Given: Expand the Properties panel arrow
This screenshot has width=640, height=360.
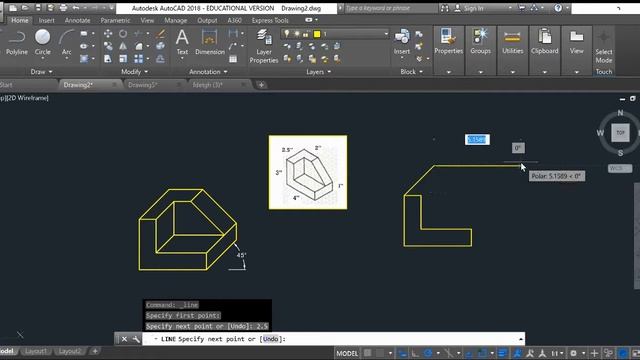Looking at the screenshot, I should pyautogui.click(x=449, y=72).
